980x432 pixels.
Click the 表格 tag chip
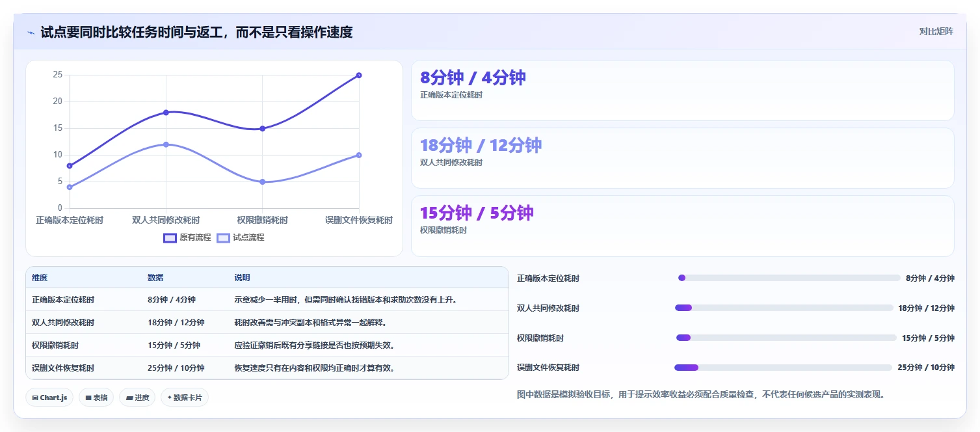(x=96, y=398)
